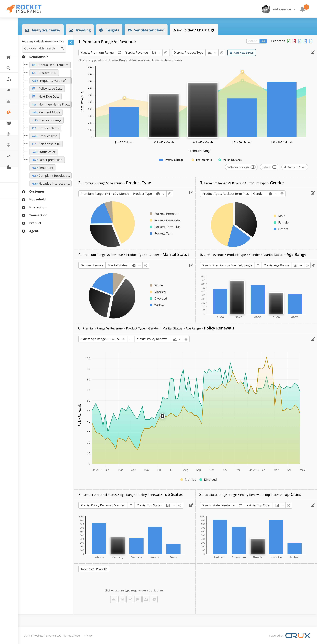
Task: Toggle Premium Range series in legend
Action: click(171, 160)
